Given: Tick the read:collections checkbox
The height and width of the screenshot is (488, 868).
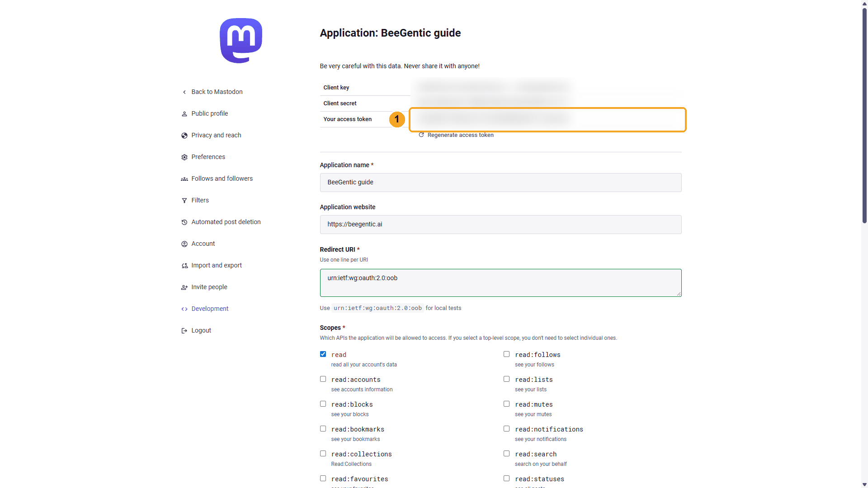Looking at the screenshot, I should [x=323, y=454].
